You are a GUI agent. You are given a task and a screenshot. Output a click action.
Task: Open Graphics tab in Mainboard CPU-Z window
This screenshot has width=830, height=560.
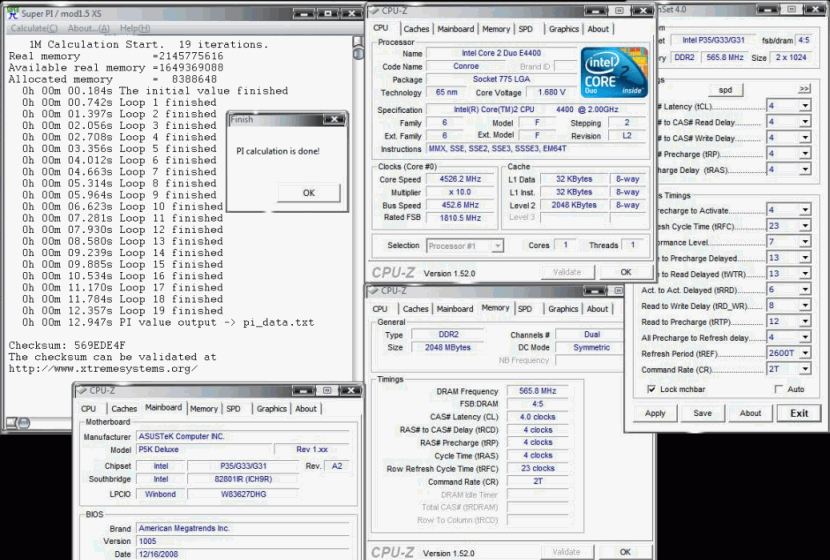coord(272,409)
